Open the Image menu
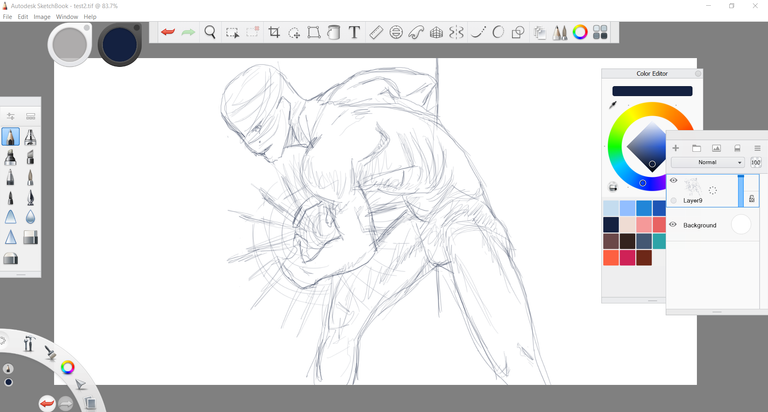This screenshot has height=412, width=768. [x=42, y=17]
